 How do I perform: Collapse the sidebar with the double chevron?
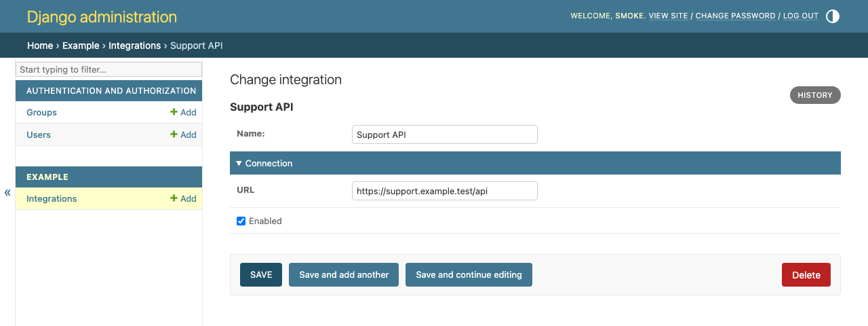click(7, 192)
